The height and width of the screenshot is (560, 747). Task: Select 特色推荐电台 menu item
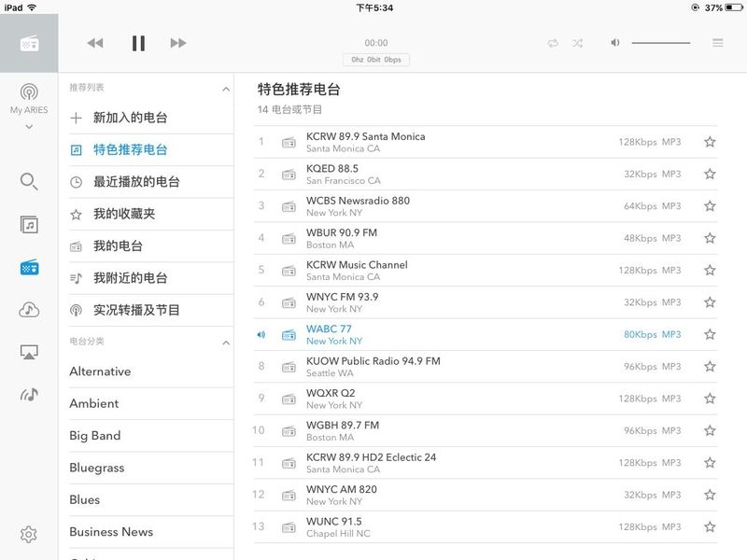[x=151, y=150]
